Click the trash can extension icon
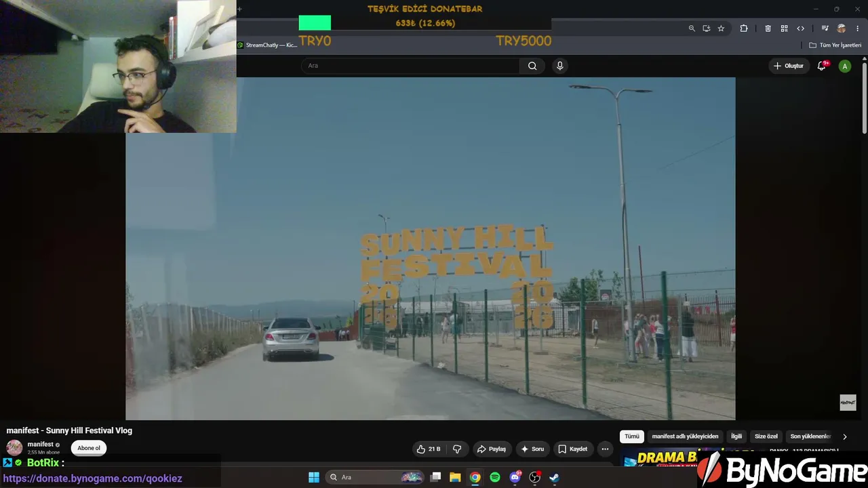 (768, 28)
